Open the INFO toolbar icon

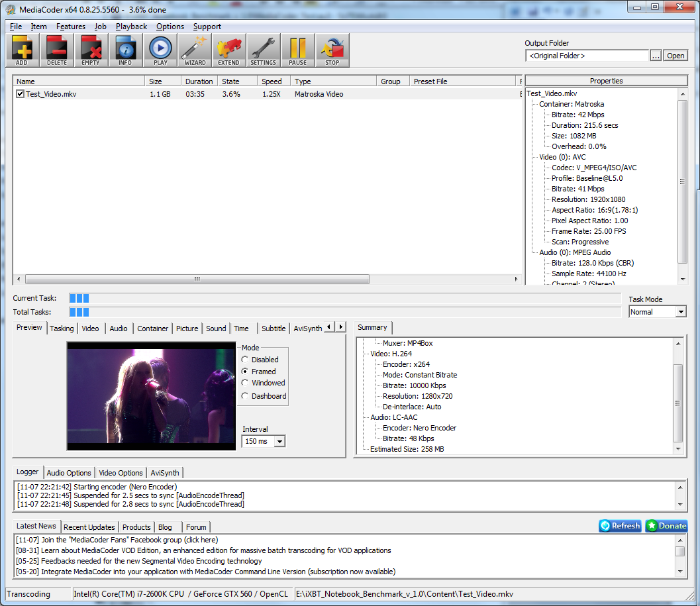point(125,50)
